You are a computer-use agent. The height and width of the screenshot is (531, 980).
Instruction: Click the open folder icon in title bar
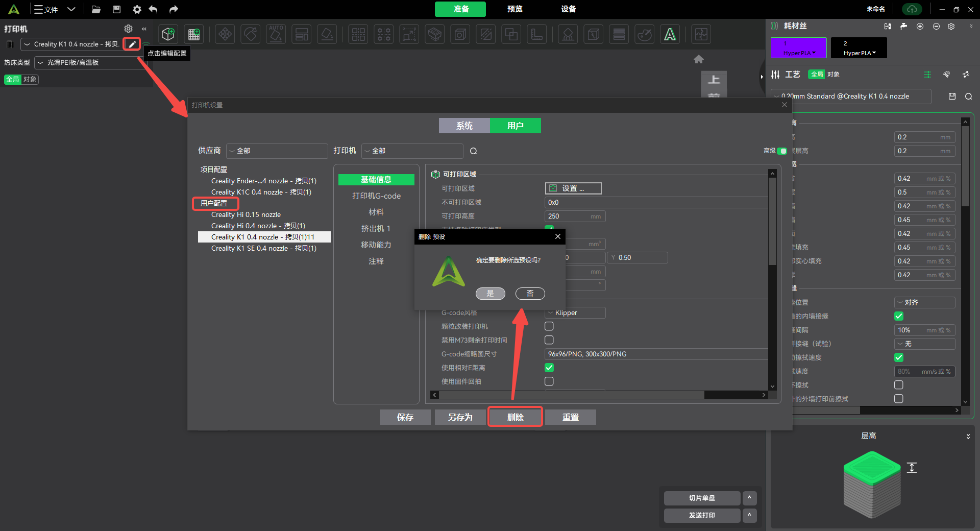pos(96,9)
